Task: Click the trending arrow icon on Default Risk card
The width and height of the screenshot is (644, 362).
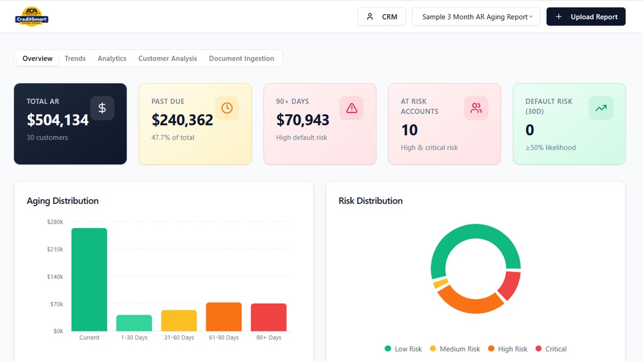Action: [x=601, y=108]
